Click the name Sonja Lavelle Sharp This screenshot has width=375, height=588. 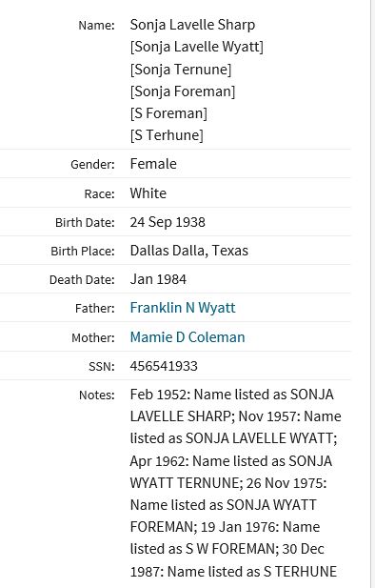pyautogui.click(x=192, y=25)
